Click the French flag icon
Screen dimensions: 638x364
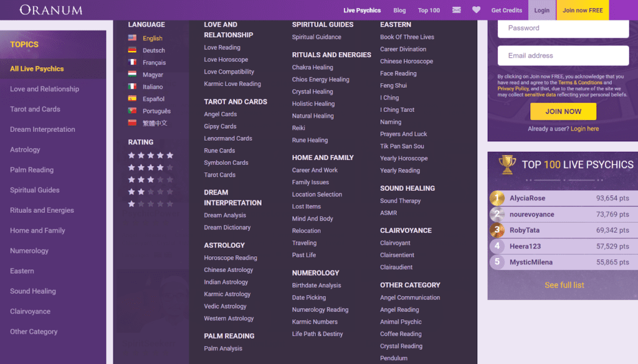[x=132, y=62]
